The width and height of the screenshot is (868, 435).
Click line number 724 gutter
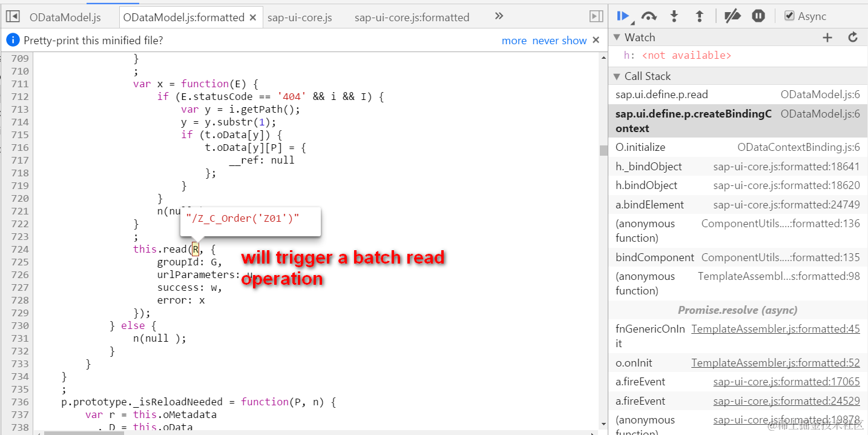(20, 249)
